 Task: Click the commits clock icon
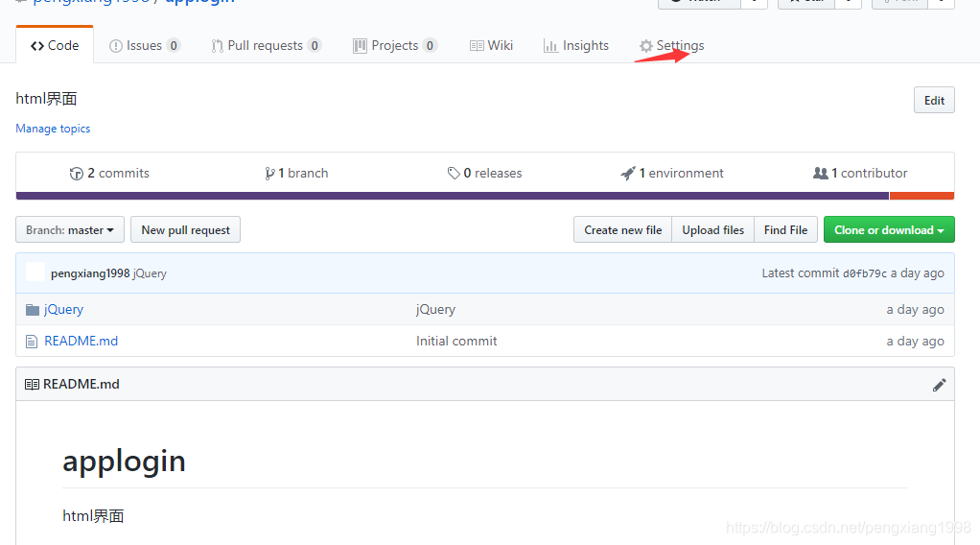[77, 174]
